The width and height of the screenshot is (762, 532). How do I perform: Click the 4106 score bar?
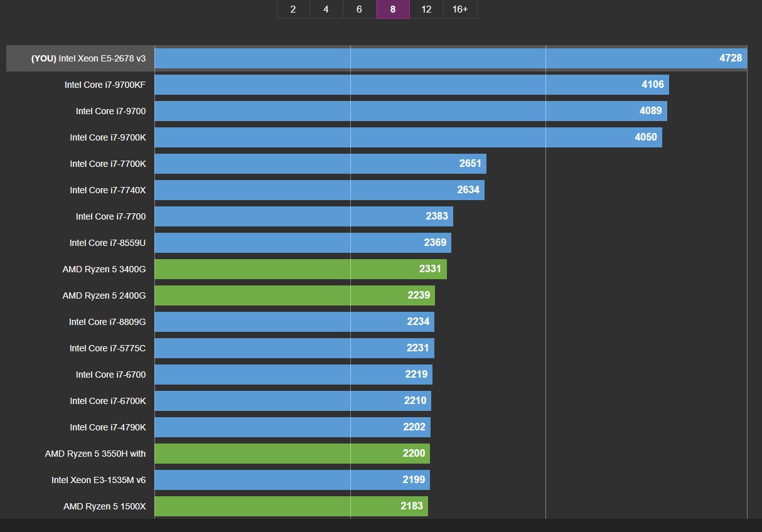[412, 85]
